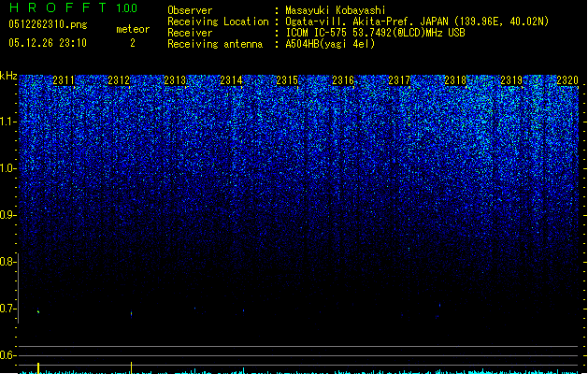
Task: Click the 2318 time marker
Action: (455, 79)
